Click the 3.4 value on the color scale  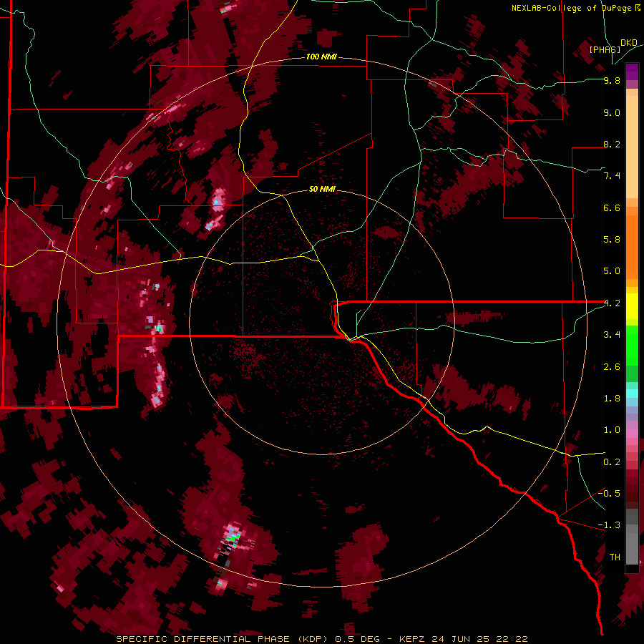coord(612,335)
